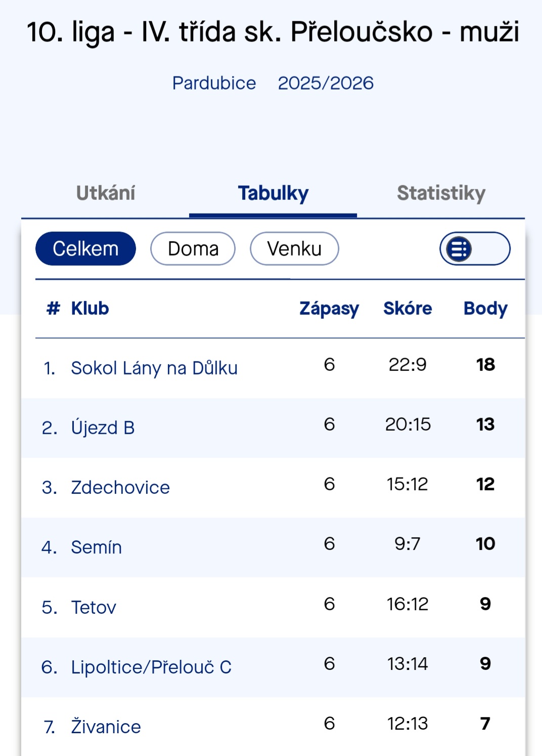
Task: Open Sokol Lány na Důlku club
Action: coord(154,368)
